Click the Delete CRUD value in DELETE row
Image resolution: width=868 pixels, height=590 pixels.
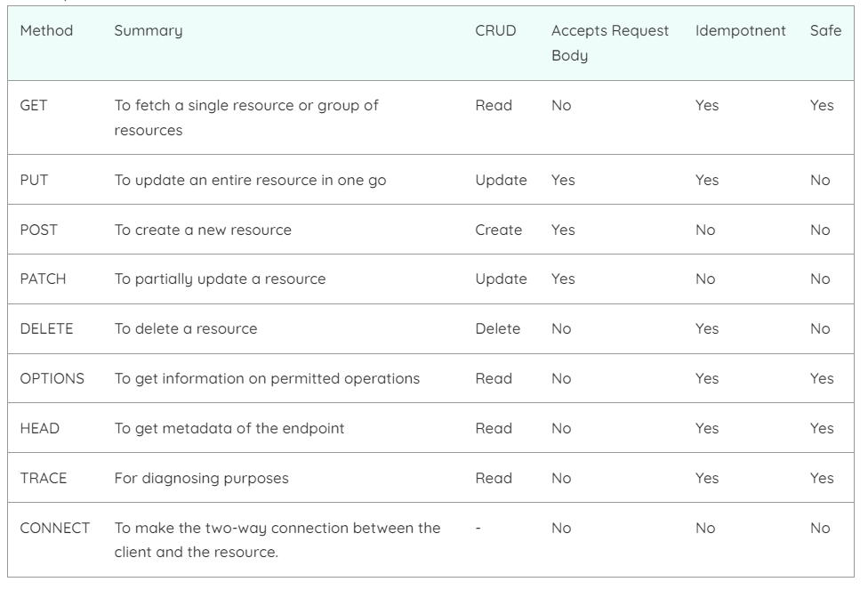pos(498,328)
